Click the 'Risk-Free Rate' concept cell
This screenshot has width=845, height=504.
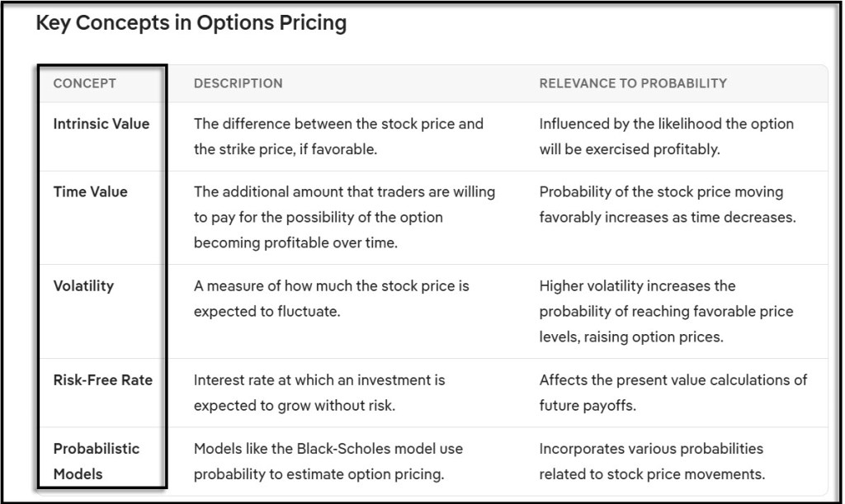click(x=102, y=380)
